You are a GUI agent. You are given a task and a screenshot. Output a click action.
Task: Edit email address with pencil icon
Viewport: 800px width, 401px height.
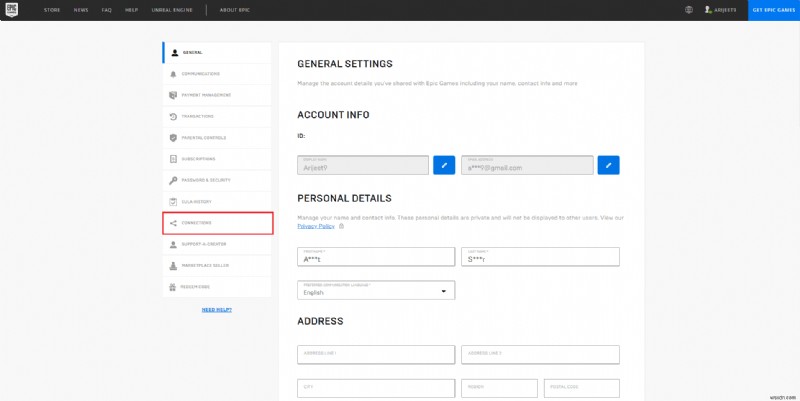point(608,164)
